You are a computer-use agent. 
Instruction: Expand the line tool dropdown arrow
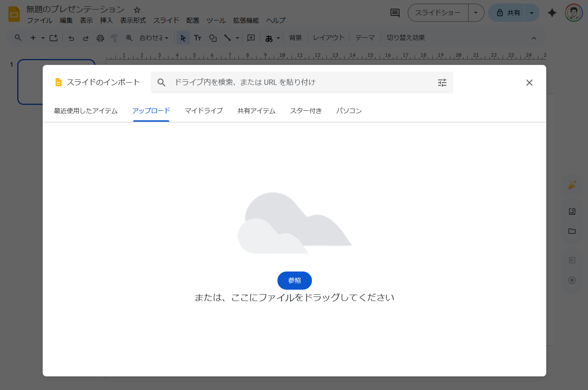click(x=237, y=38)
